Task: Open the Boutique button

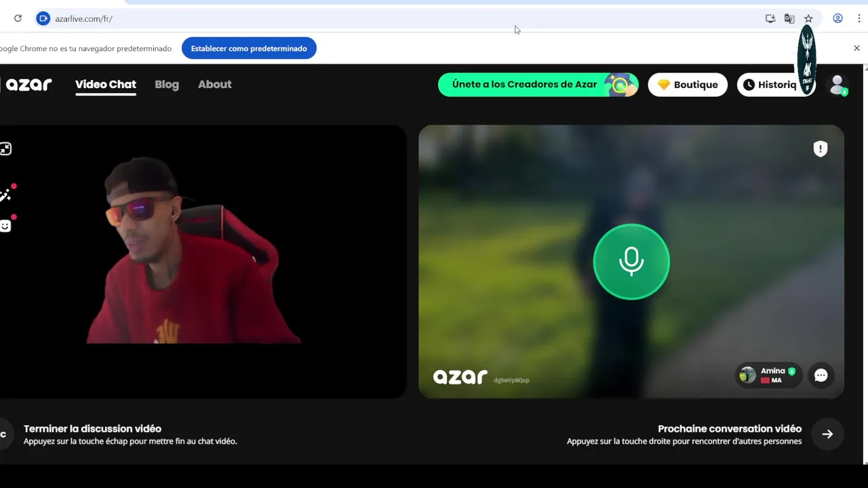Action: click(688, 85)
